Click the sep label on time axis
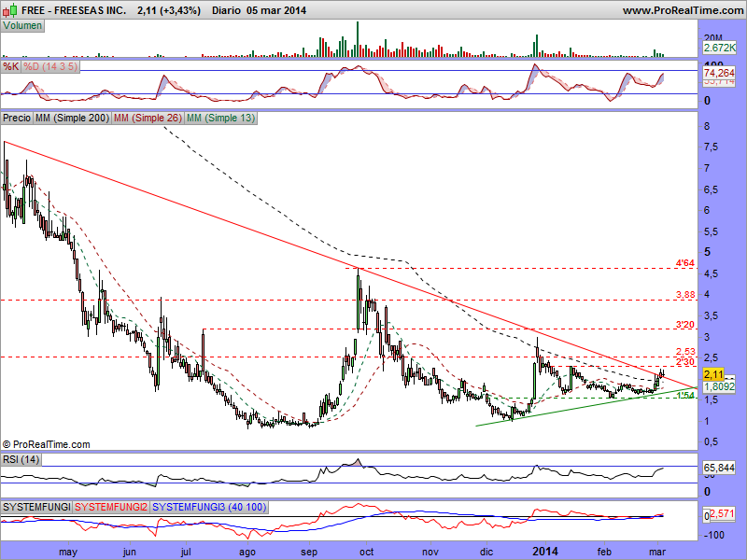 click(309, 552)
